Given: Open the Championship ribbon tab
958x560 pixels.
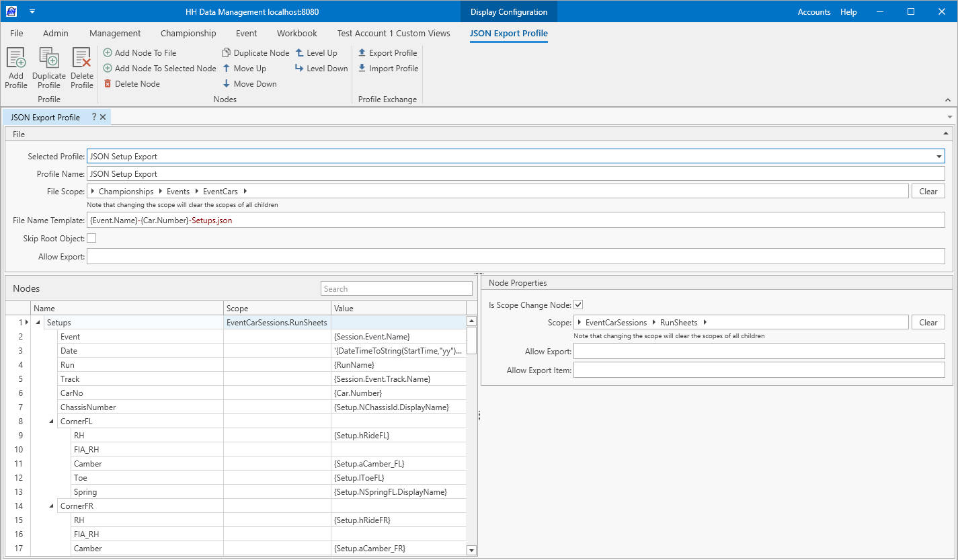Looking at the screenshot, I should (x=188, y=33).
